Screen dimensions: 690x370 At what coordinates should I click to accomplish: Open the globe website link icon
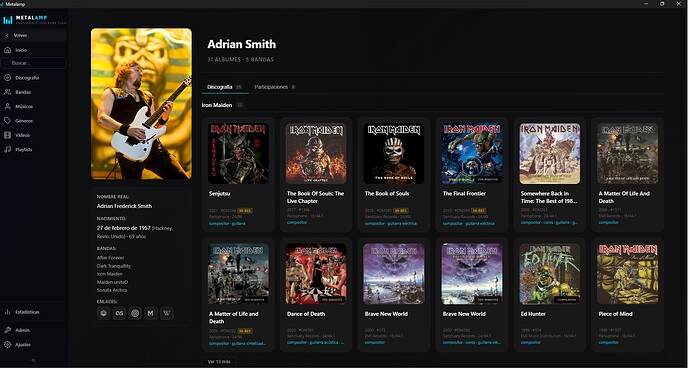103,313
